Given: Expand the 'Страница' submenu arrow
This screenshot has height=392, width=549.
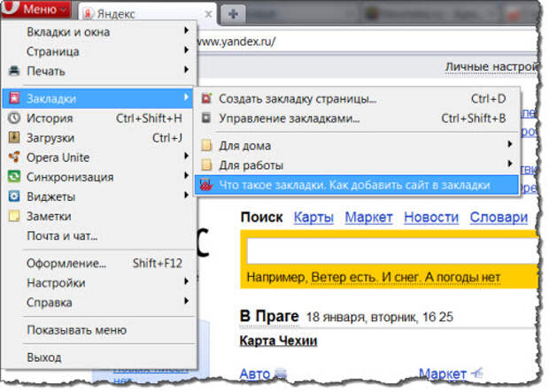Looking at the screenshot, I should click(187, 50).
